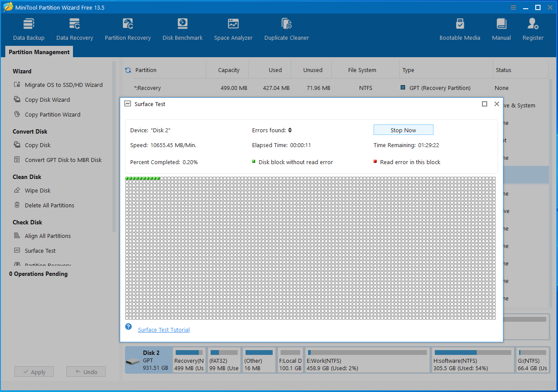Sort by Type column header
The width and height of the screenshot is (558, 392).
(409, 70)
